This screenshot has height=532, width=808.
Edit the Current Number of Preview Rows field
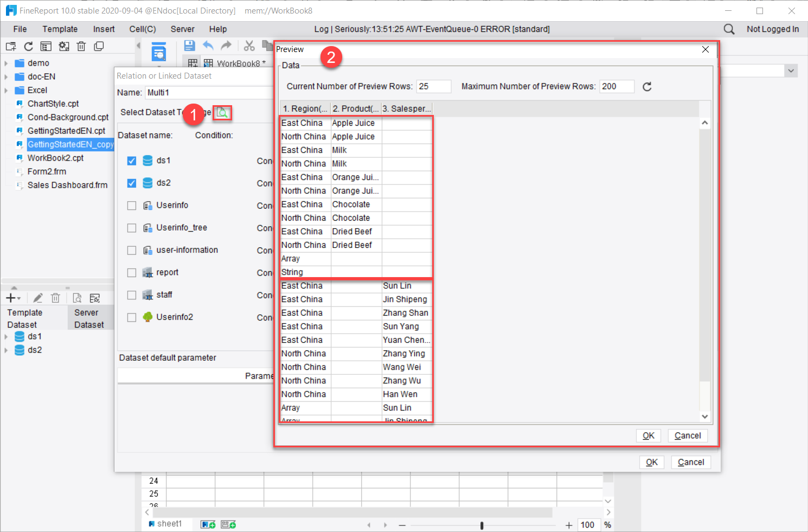[x=433, y=86]
